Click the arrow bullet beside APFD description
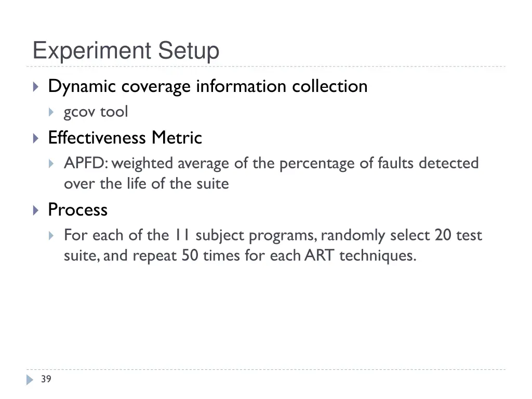This screenshot has height=399, width=532. (x=51, y=164)
